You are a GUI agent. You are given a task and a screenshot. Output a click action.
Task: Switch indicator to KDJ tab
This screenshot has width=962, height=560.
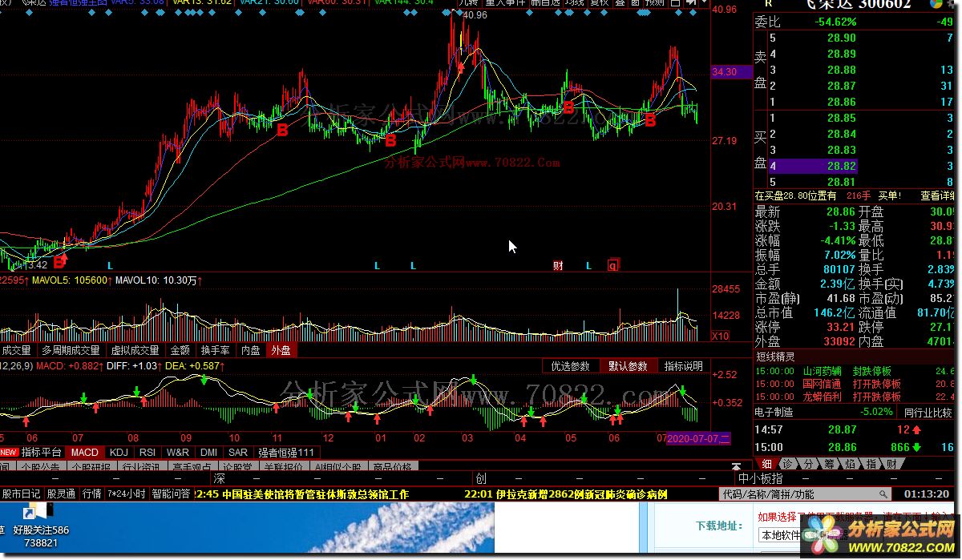(119, 453)
